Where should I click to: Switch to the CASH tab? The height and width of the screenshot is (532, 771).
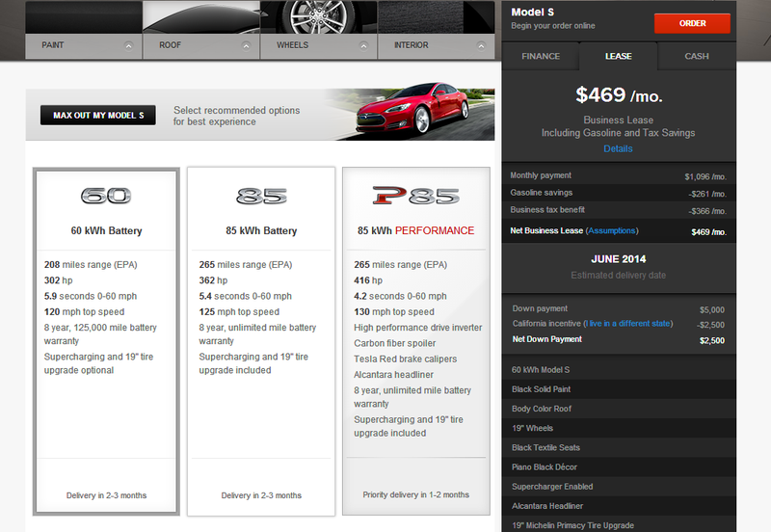pyautogui.click(x=697, y=56)
